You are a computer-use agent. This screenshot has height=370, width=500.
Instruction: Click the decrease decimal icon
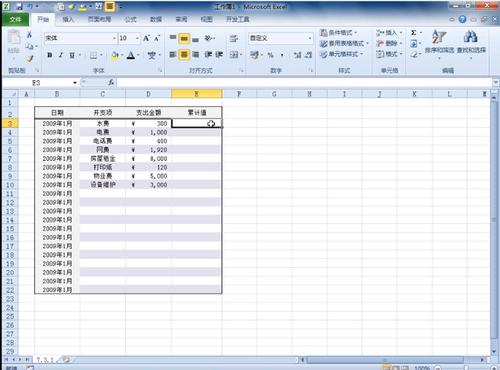(x=309, y=55)
